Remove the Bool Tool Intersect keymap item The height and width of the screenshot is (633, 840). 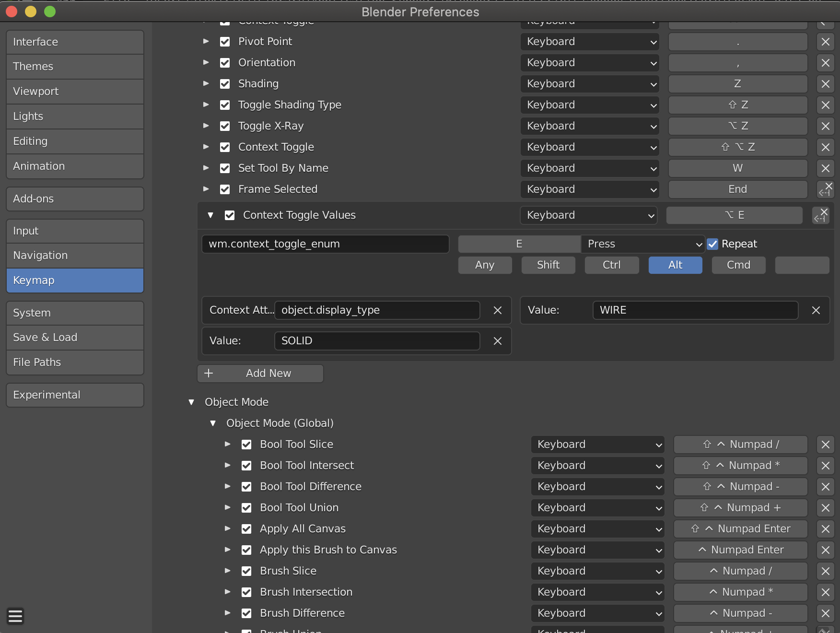point(825,466)
